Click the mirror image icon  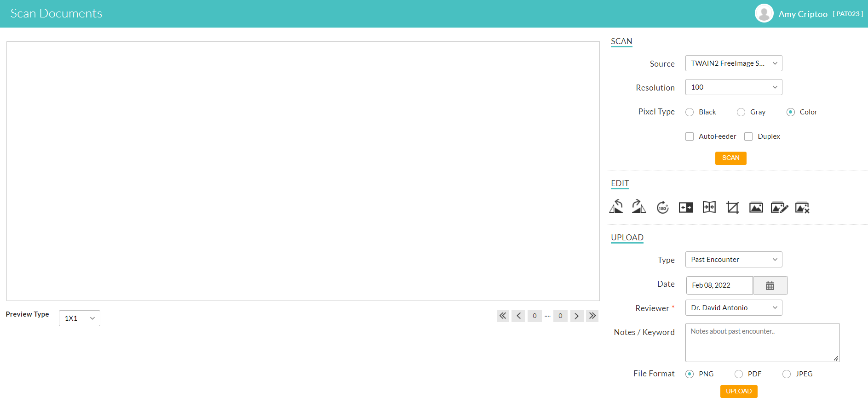686,208
